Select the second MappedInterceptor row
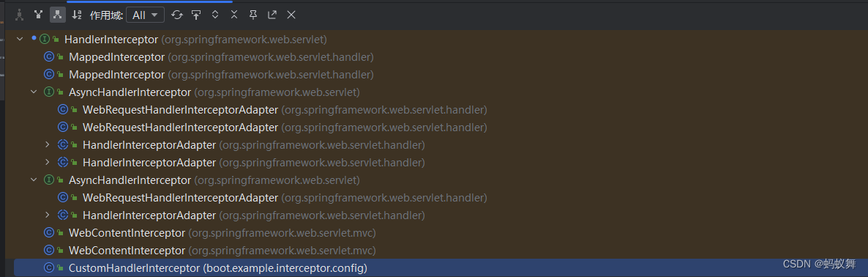The height and width of the screenshot is (277, 868). tap(441, 74)
